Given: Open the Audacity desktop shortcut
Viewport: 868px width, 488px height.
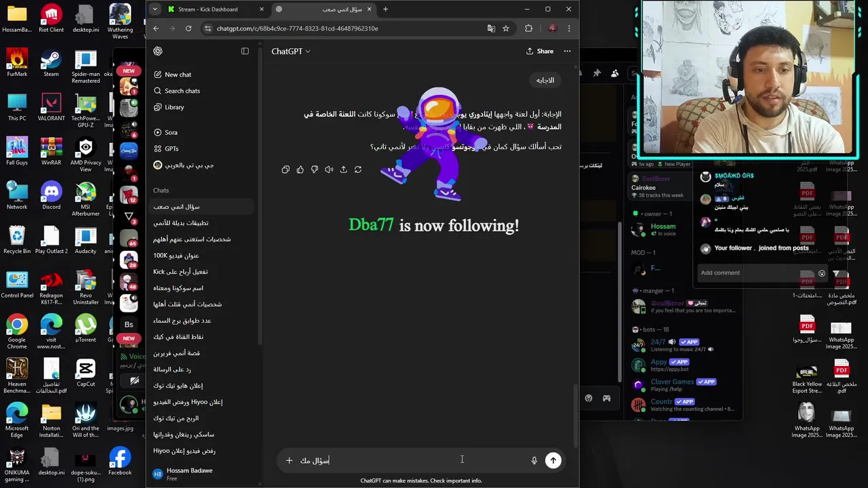Looking at the screenshot, I should click(85, 239).
